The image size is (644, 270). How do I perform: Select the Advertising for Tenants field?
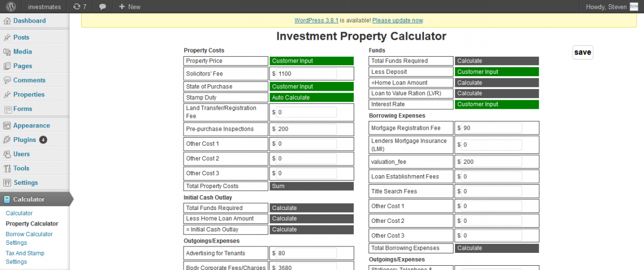pyautogui.click(x=307, y=253)
